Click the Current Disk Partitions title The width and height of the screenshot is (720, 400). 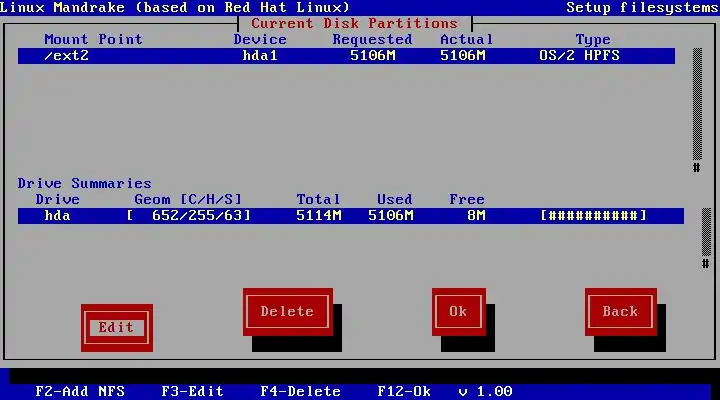pyautogui.click(x=355, y=23)
